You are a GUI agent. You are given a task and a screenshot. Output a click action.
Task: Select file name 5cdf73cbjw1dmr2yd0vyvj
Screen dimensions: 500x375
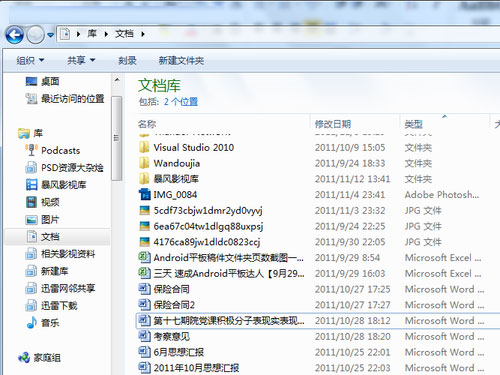(208, 211)
